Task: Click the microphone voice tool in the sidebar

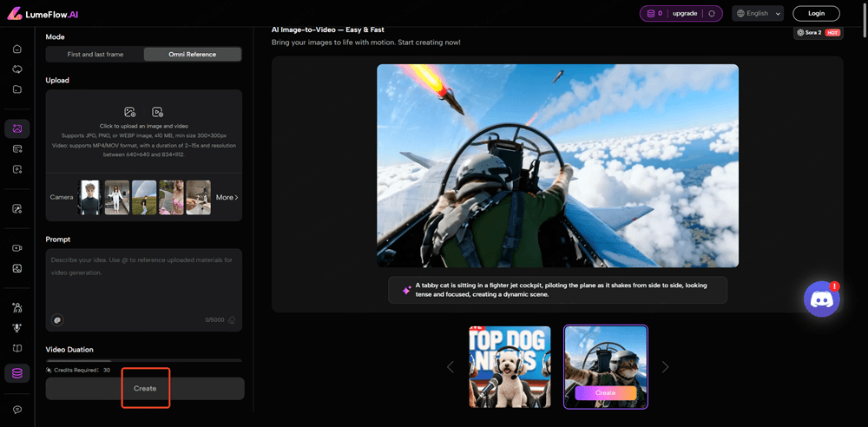Action: pyautogui.click(x=16, y=327)
